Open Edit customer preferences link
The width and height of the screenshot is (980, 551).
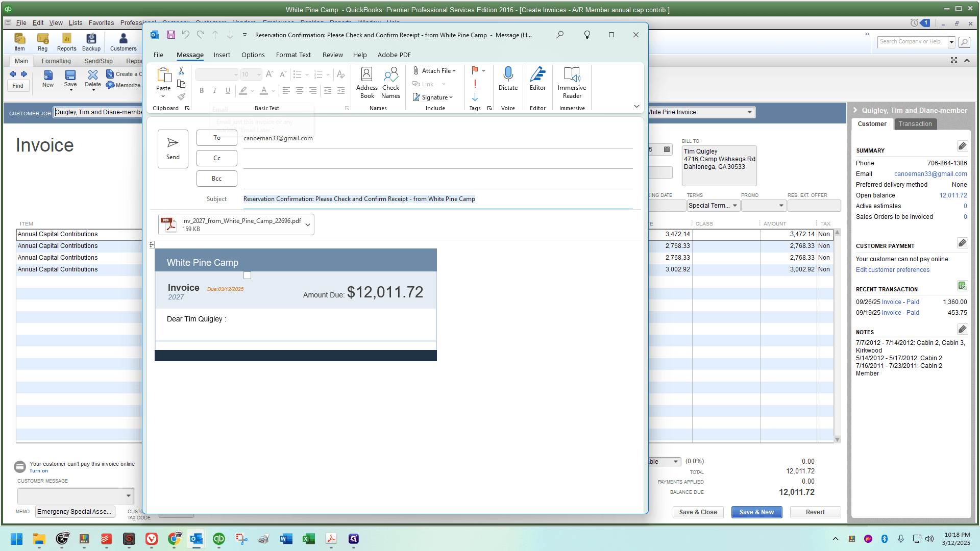(x=893, y=270)
